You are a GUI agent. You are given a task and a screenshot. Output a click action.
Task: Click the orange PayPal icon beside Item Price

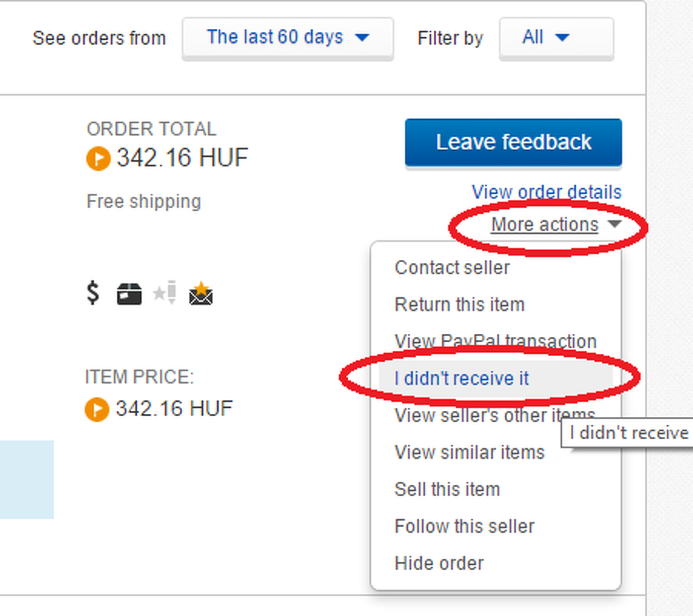[97, 410]
